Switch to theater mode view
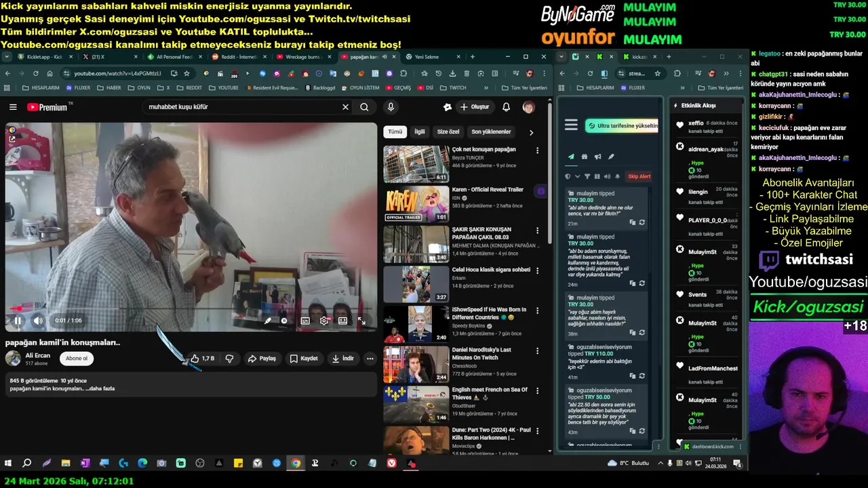This screenshot has height=488, width=868. pyautogui.click(x=343, y=321)
